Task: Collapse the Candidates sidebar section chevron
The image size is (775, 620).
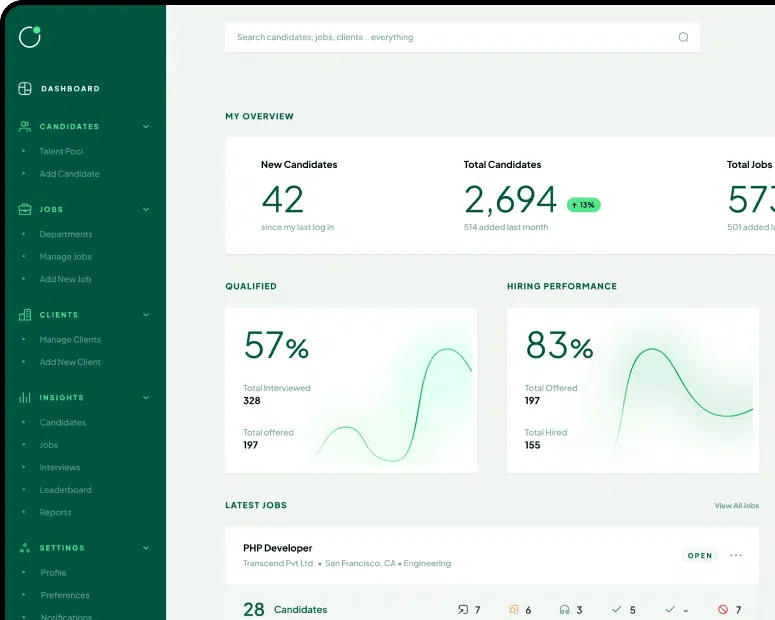Action: coord(146,127)
